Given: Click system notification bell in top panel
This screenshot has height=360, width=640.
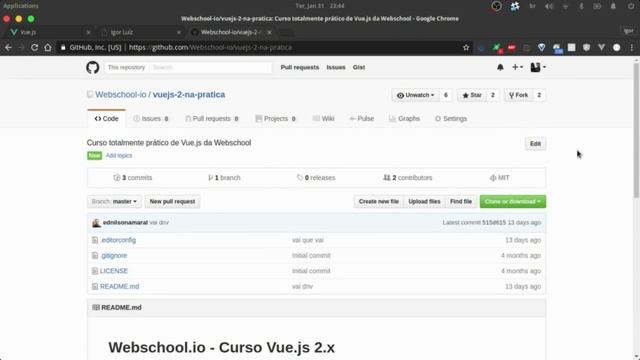Looking at the screenshot, I should [x=613, y=6].
